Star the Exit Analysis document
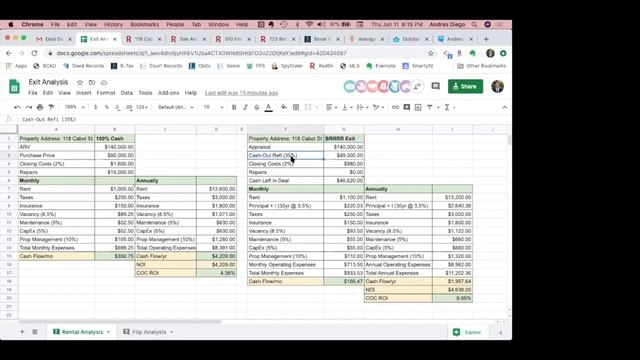This screenshot has width=640, height=360. point(80,82)
